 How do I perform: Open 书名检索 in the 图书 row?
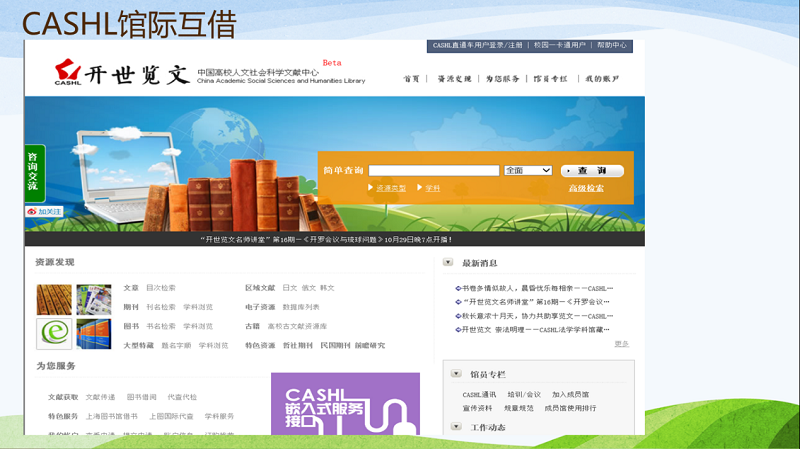click(x=161, y=326)
